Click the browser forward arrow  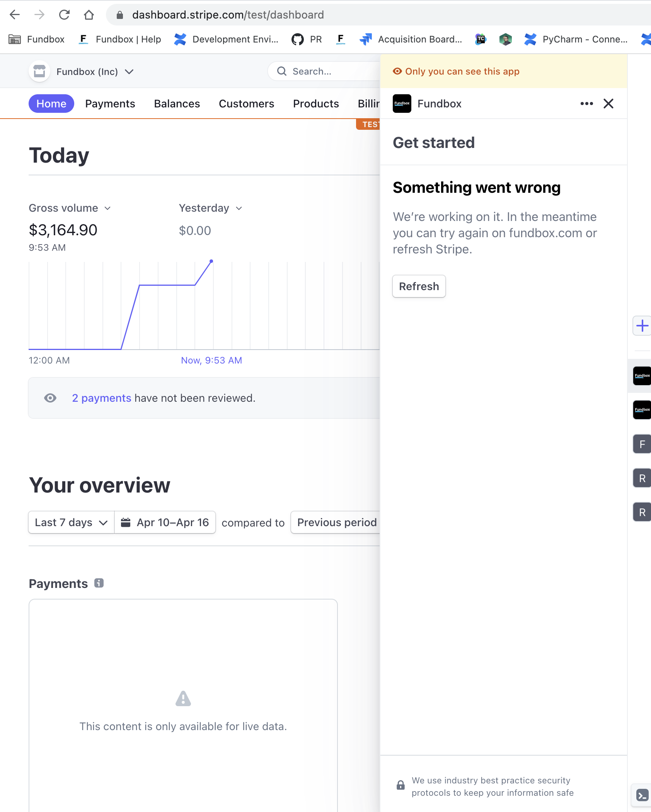(39, 15)
